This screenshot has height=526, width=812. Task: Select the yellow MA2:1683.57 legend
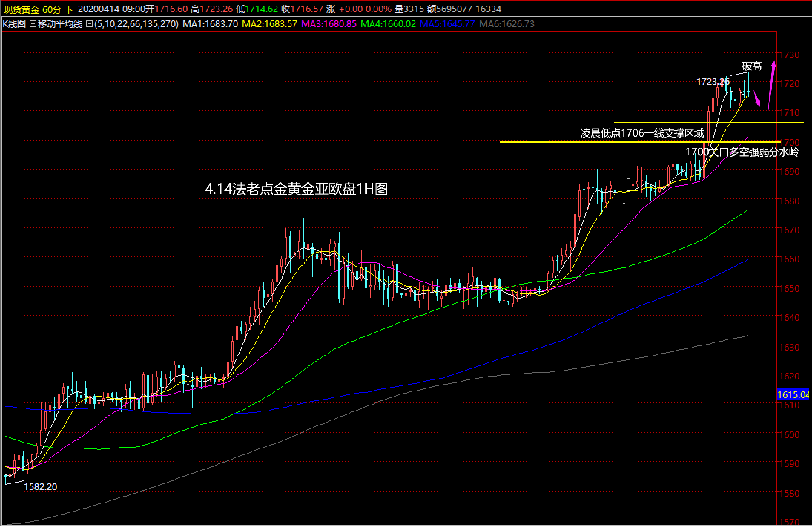click(270, 24)
